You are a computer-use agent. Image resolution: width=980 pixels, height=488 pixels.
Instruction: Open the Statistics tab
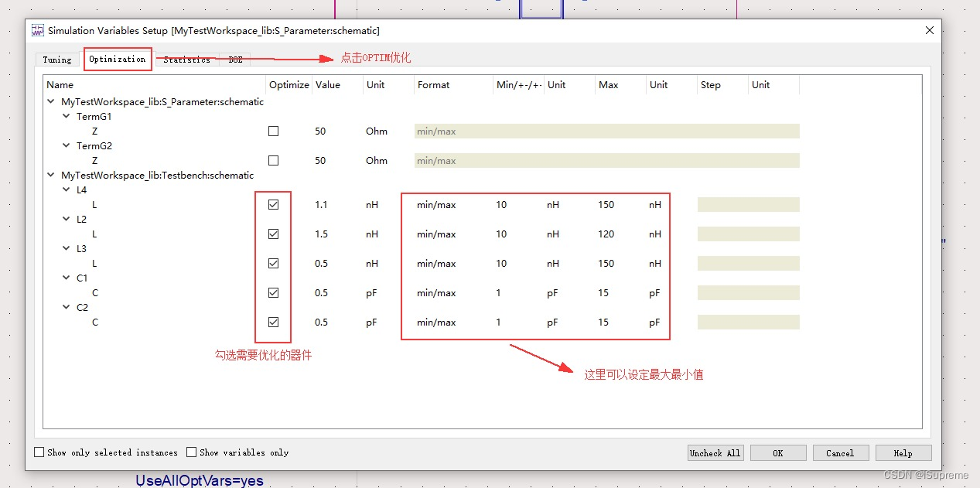click(186, 60)
